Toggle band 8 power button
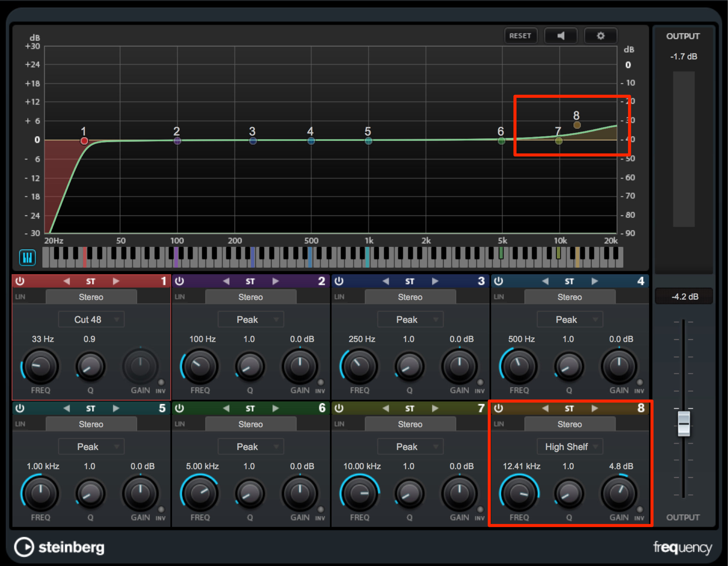This screenshot has width=728, height=566. click(499, 408)
